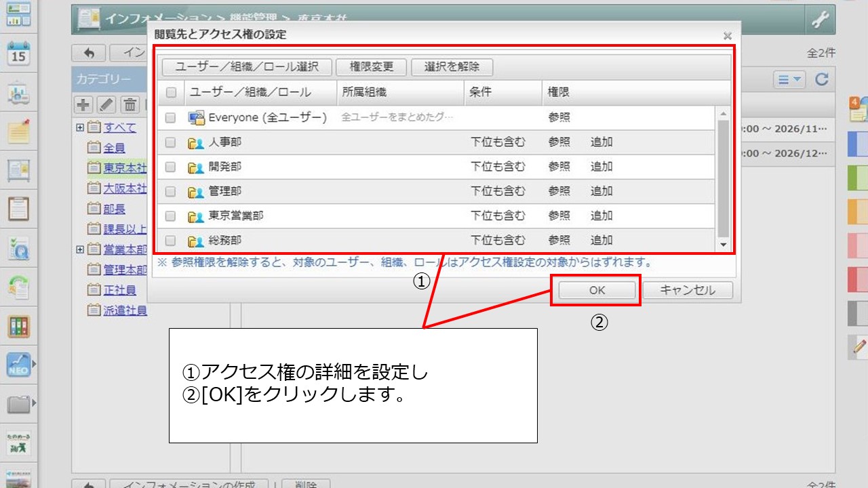The width and height of the screenshot is (868, 488).
Task: Toggle the select-all checkbox in table header
Action: tap(171, 92)
